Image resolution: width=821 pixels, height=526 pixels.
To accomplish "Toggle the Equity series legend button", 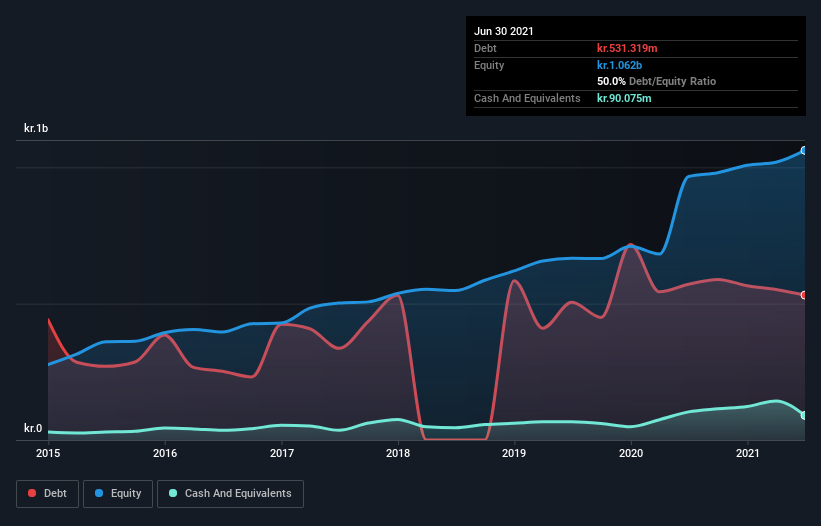I will [x=118, y=494].
